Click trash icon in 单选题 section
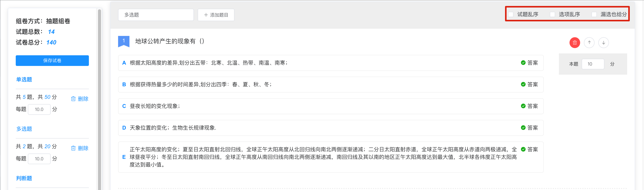644x190 pixels. point(73,99)
